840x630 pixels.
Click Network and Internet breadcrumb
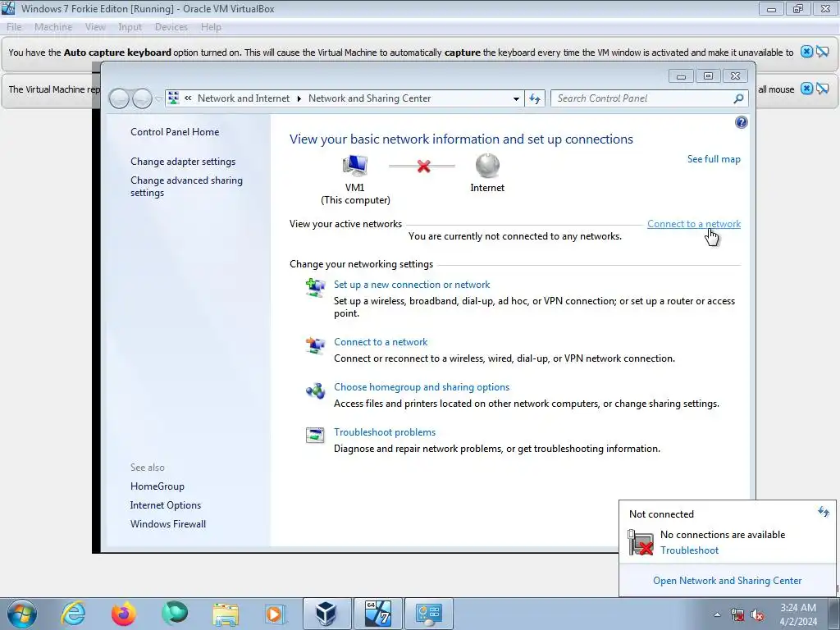(243, 98)
